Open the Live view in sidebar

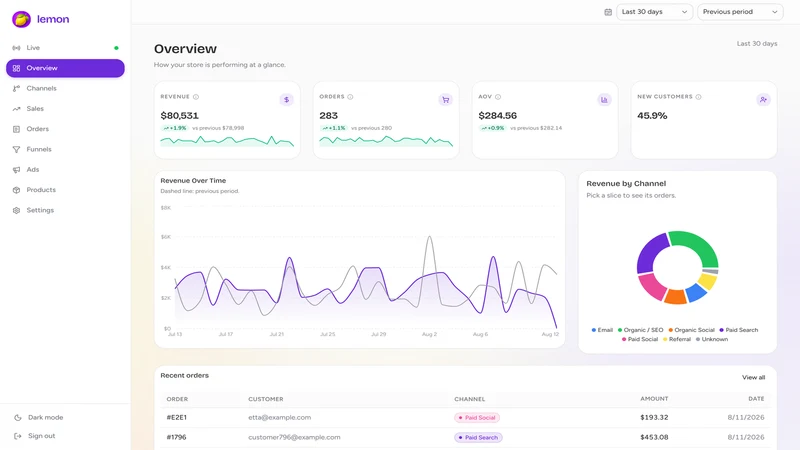point(65,47)
